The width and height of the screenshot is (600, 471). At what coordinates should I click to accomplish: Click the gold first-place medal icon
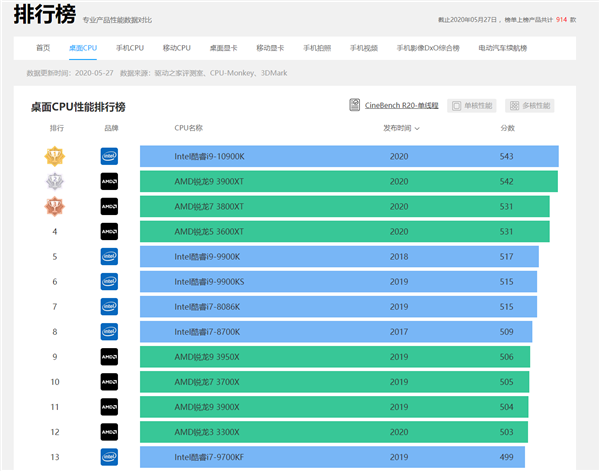(x=55, y=156)
